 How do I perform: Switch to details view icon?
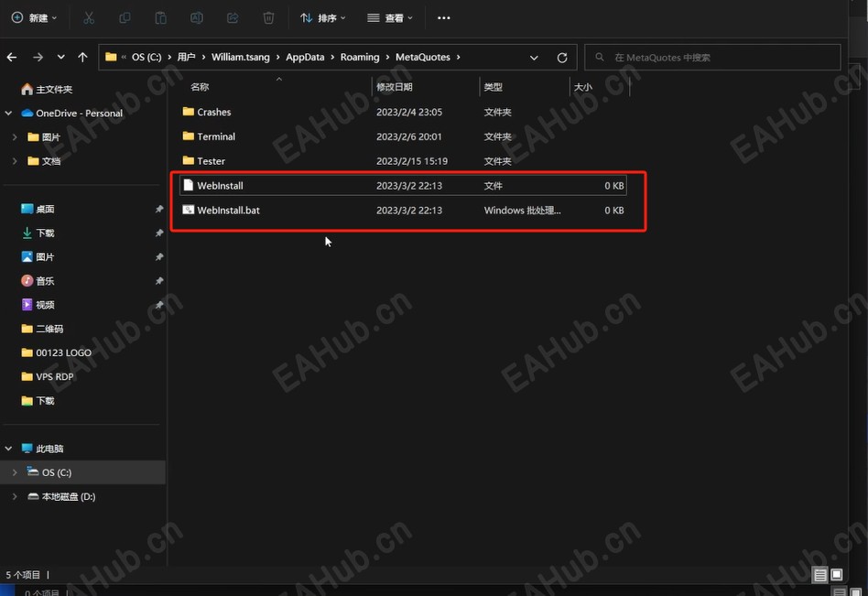[x=819, y=575]
